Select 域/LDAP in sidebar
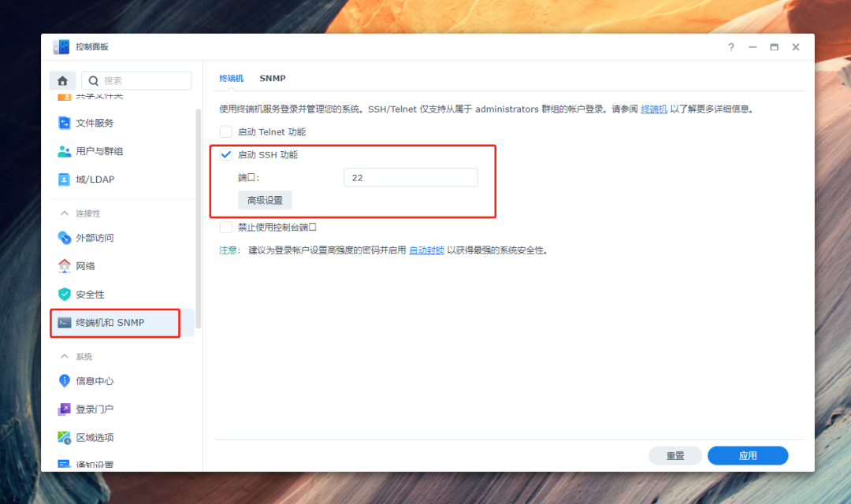Image resolution: width=851 pixels, height=504 pixels. pyautogui.click(x=121, y=180)
